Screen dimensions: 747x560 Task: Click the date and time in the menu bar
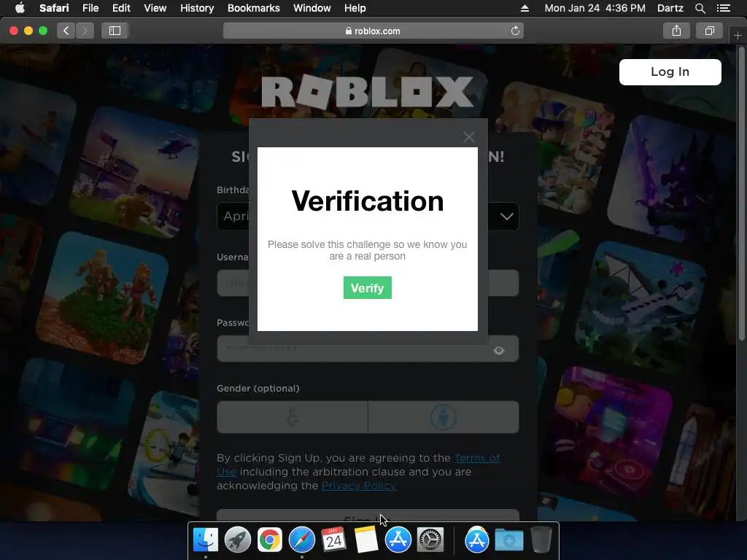point(595,8)
